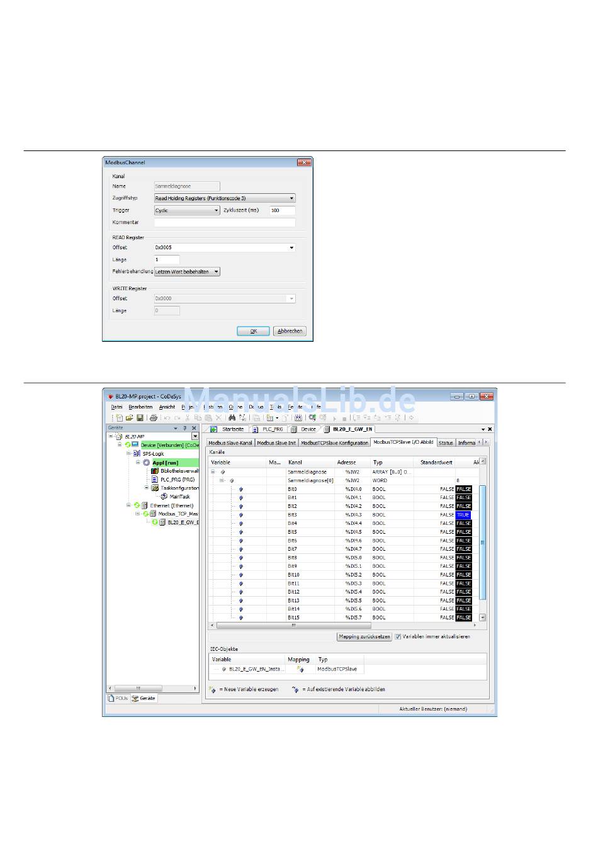Select the Appl [run] application node
Image resolution: width=598 pixels, height=868 pixels.
coord(165,463)
